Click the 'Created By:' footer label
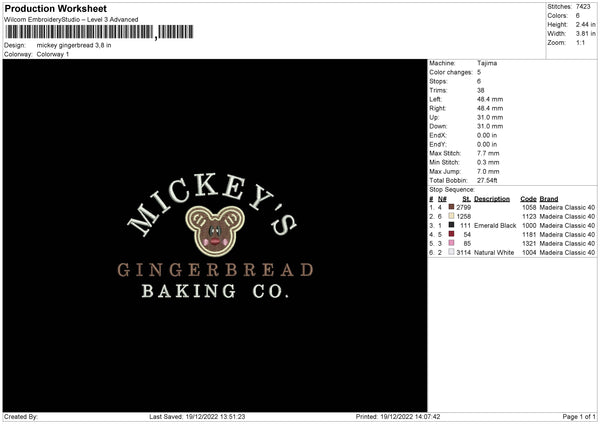The height and width of the screenshot is (424, 600). (x=21, y=417)
